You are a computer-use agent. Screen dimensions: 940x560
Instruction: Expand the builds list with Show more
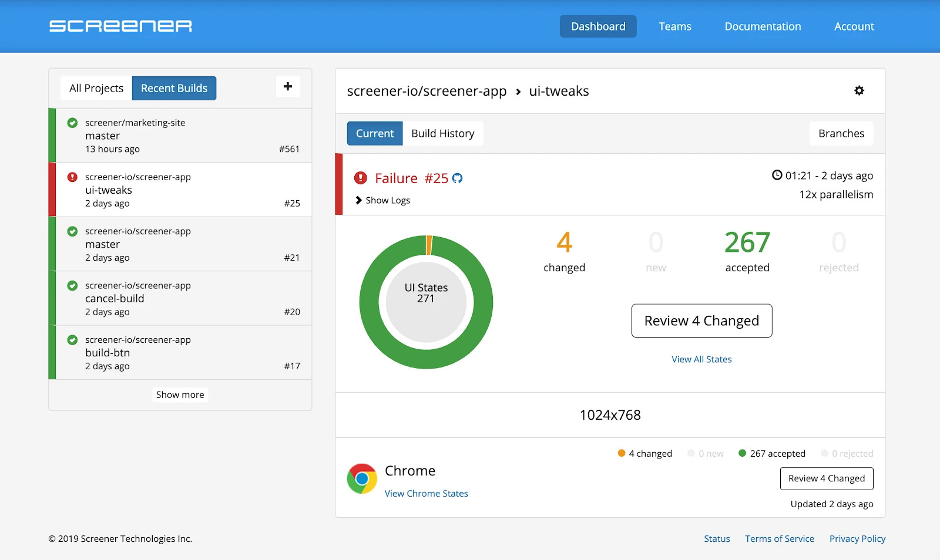pyautogui.click(x=180, y=394)
